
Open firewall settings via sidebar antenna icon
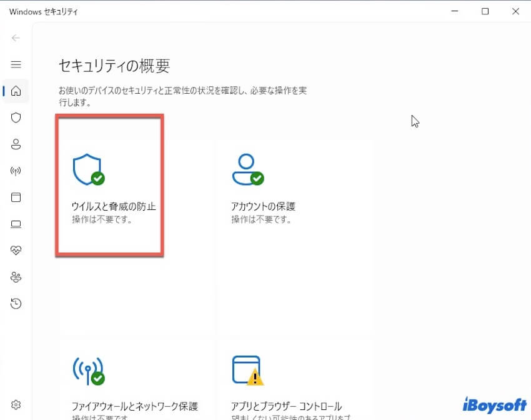[x=16, y=171]
